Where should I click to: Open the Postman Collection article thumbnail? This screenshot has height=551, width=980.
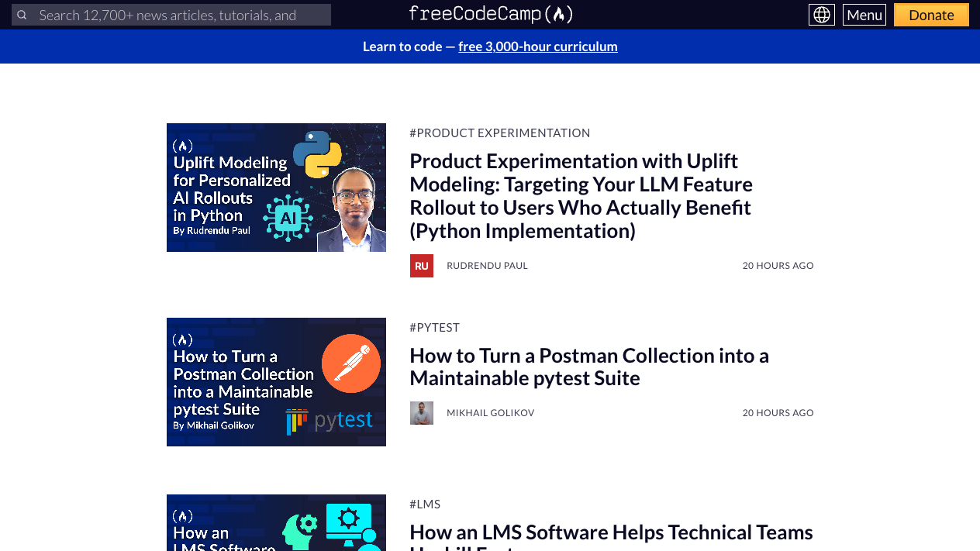point(276,382)
